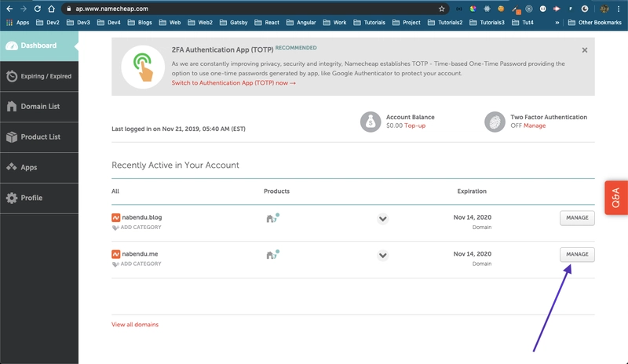The height and width of the screenshot is (364, 628).
Task: Open the Tut4 bookmarks folder
Action: (523, 23)
